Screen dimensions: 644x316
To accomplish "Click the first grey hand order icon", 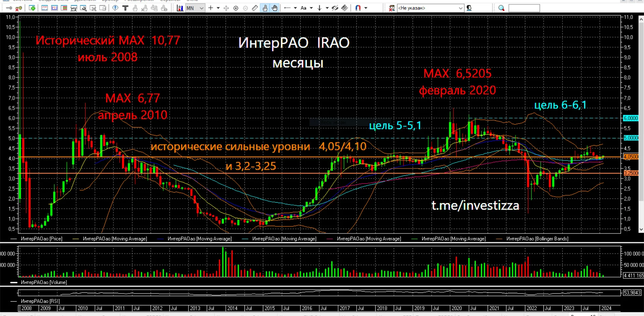I will (x=135, y=8).
